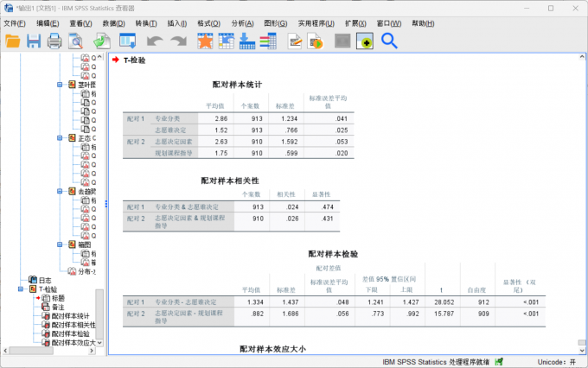Screen dimensions: 588x368
Task: Click the 日志 log icon in outline
Action: [x=33, y=280]
